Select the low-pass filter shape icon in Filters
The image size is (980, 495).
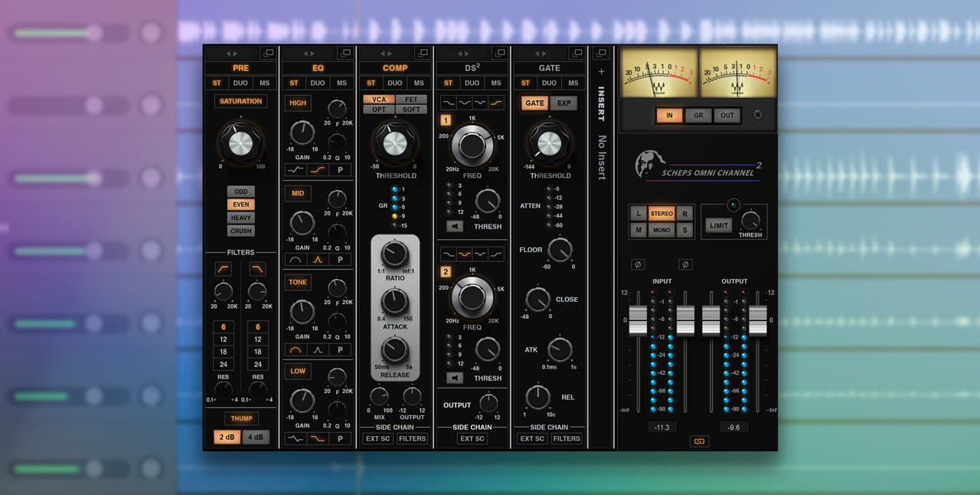258,268
